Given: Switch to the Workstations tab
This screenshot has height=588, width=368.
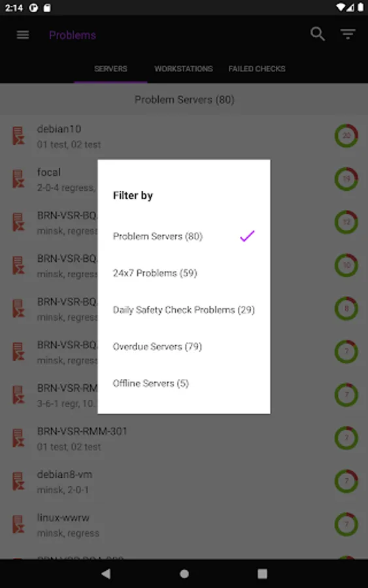Looking at the screenshot, I should 184,69.
